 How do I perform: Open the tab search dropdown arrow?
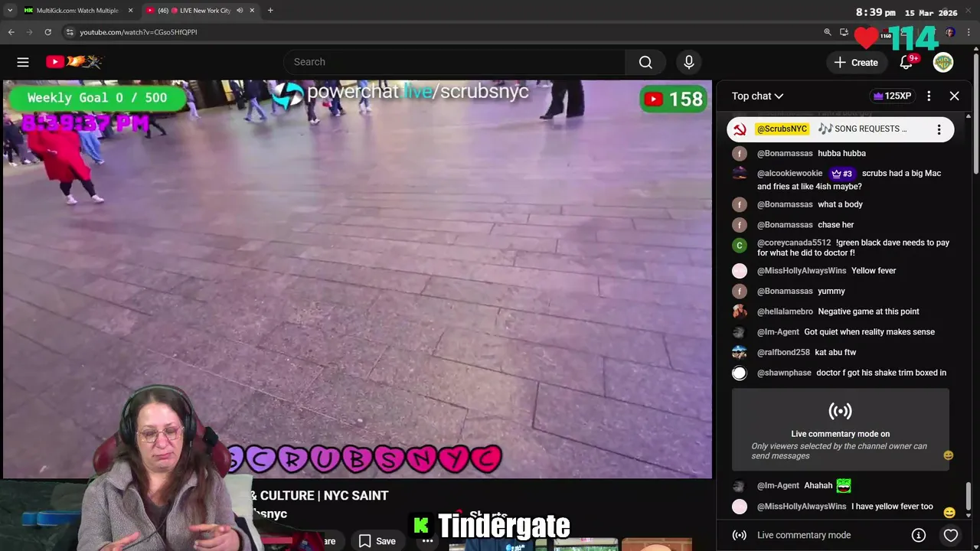pos(9,11)
